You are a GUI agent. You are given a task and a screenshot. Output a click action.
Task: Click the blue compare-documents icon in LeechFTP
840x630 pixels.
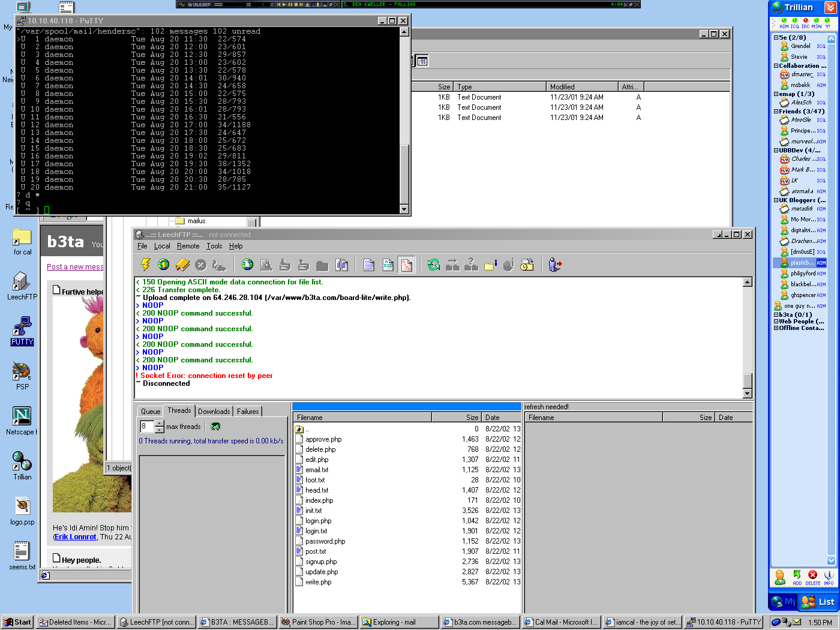341,265
